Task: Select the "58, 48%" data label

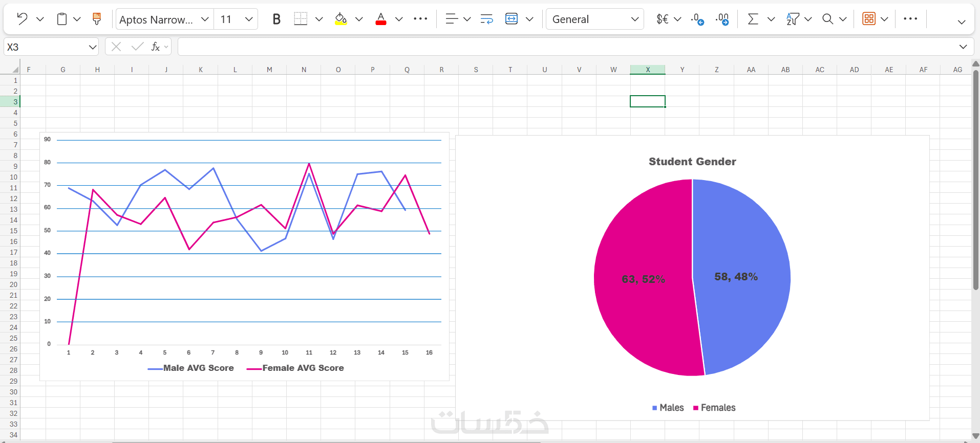Action: pyautogui.click(x=736, y=277)
